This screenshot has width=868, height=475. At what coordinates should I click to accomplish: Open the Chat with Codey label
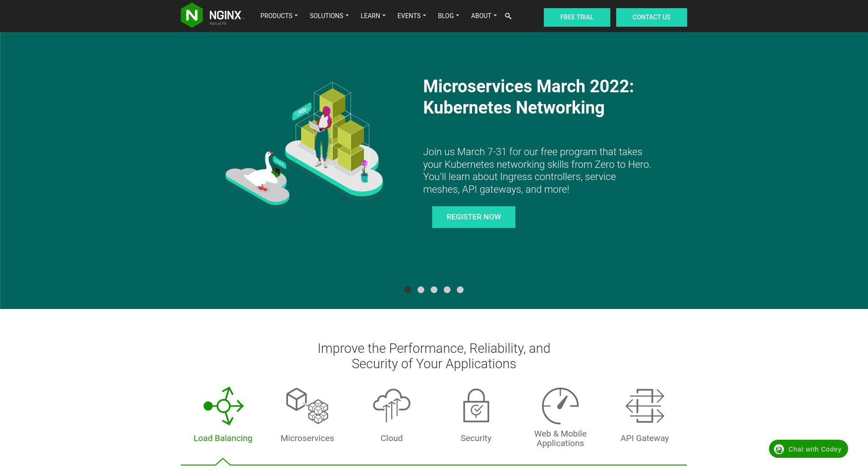click(x=815, y=449)
